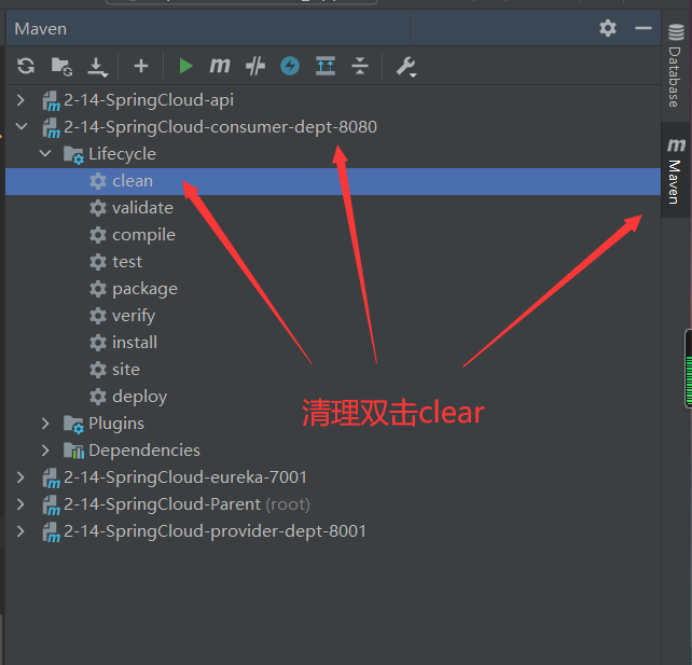This screenshot has height=665, width=692.
Task: Select the test lifecycle goal
Action: coord(333,262)
